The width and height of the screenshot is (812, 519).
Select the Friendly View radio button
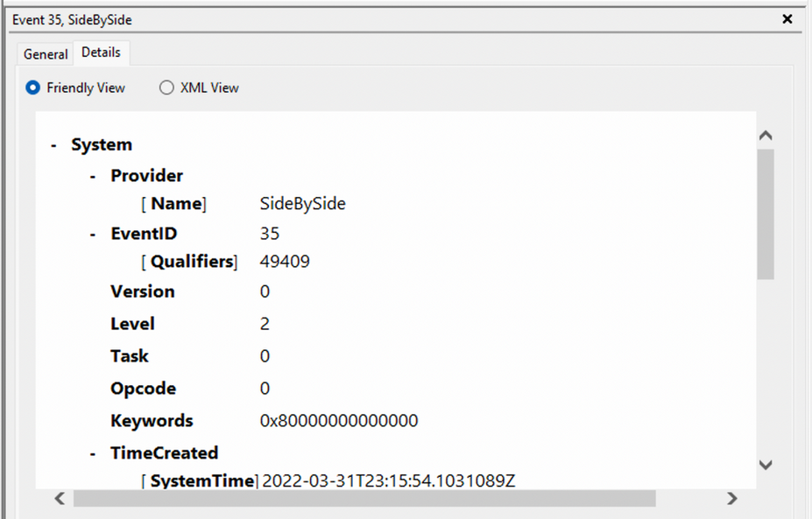(x=32, y=88)
